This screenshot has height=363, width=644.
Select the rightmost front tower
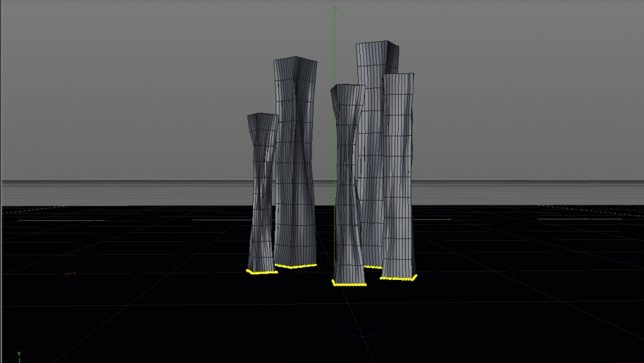398,176
